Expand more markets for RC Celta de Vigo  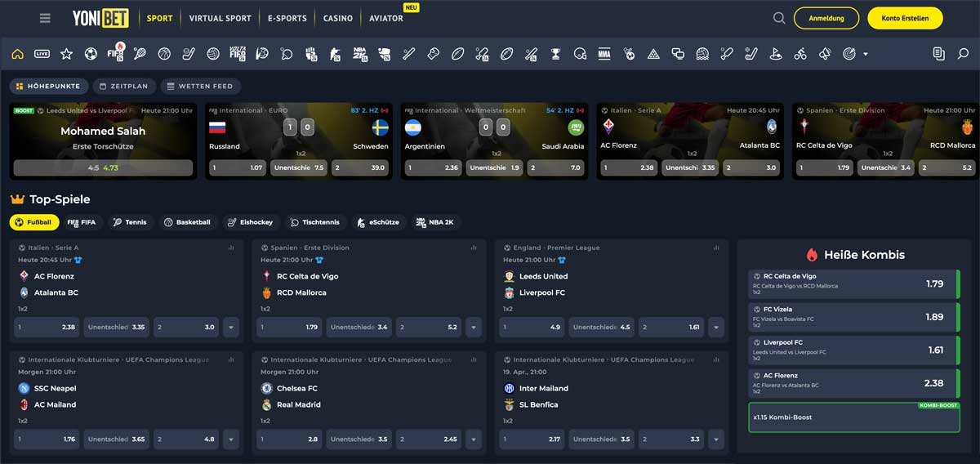474,327
